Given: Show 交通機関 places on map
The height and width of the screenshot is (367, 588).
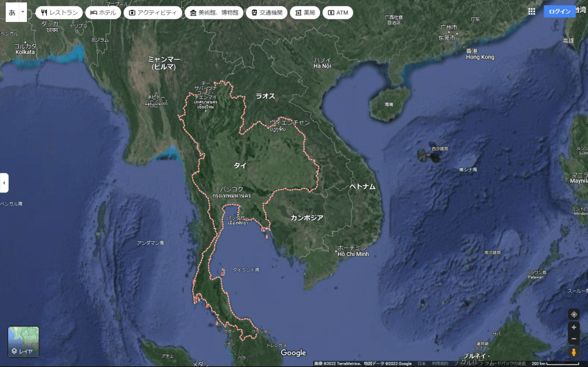Looking at the screenshot, I should coord(267,13).
